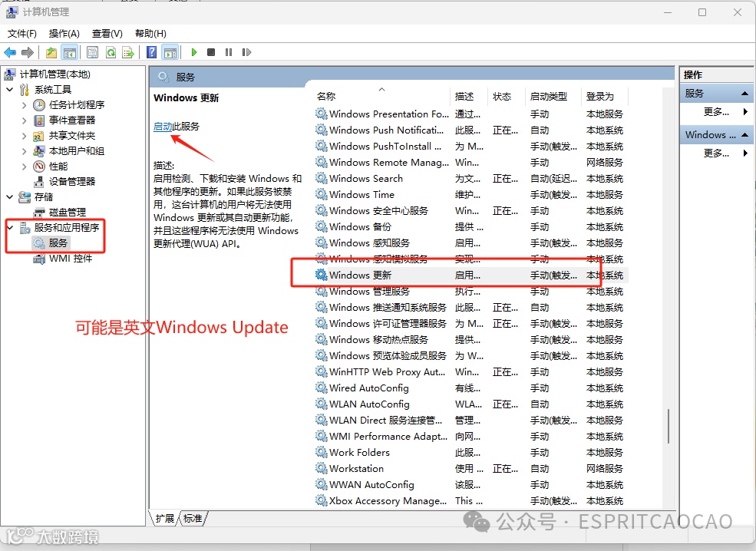Select the Windows Push Notificati... row
Viewport: 756px width, 551px height.
point(471,130)
